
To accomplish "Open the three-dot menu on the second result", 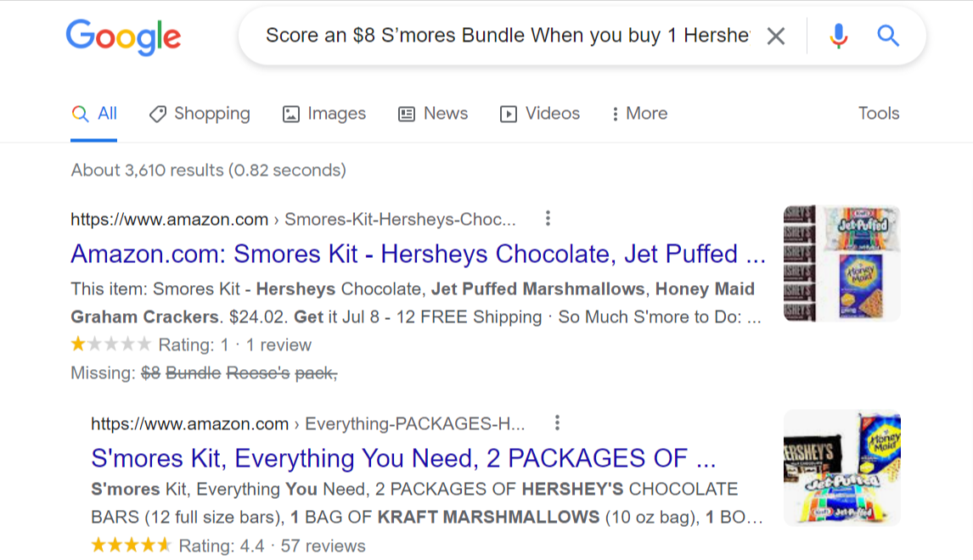I will (x=557, y=422).
